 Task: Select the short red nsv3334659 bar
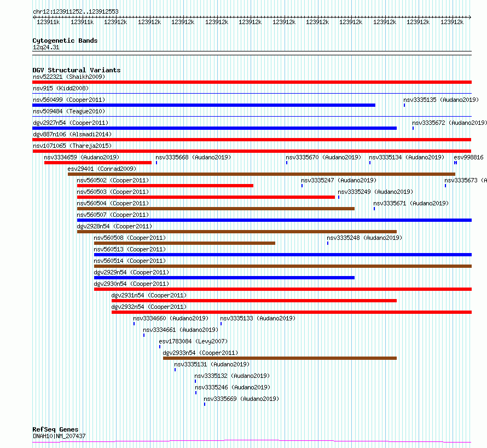tap(98, 163)
